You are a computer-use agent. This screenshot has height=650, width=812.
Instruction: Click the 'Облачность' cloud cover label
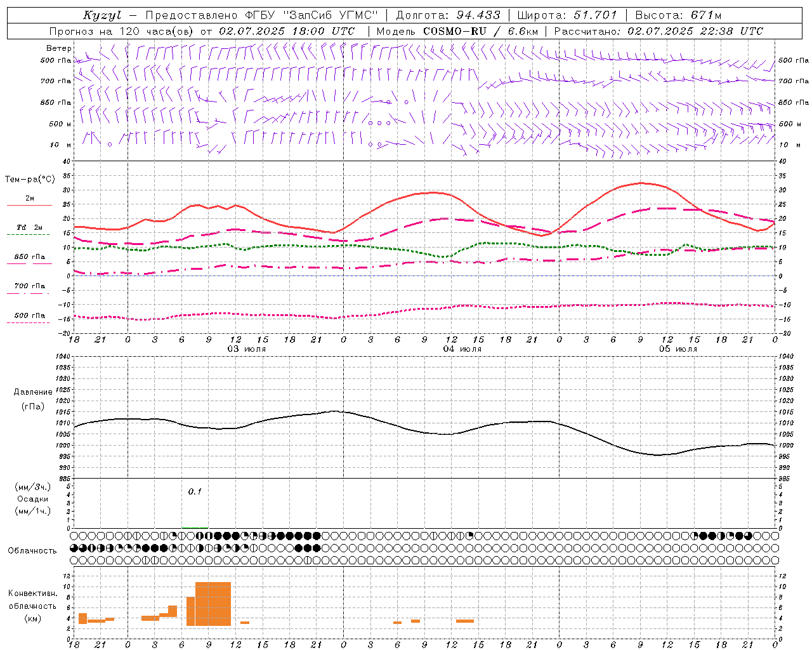32,550
